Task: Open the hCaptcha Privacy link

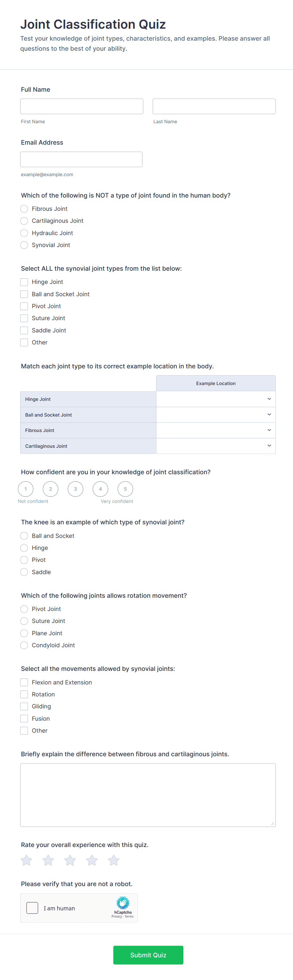Action: 117,916
